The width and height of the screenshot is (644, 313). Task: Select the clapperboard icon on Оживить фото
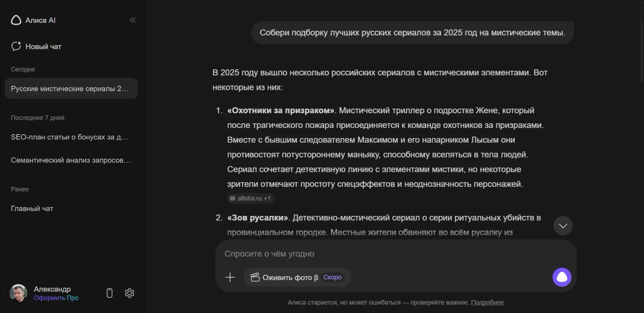256,277
